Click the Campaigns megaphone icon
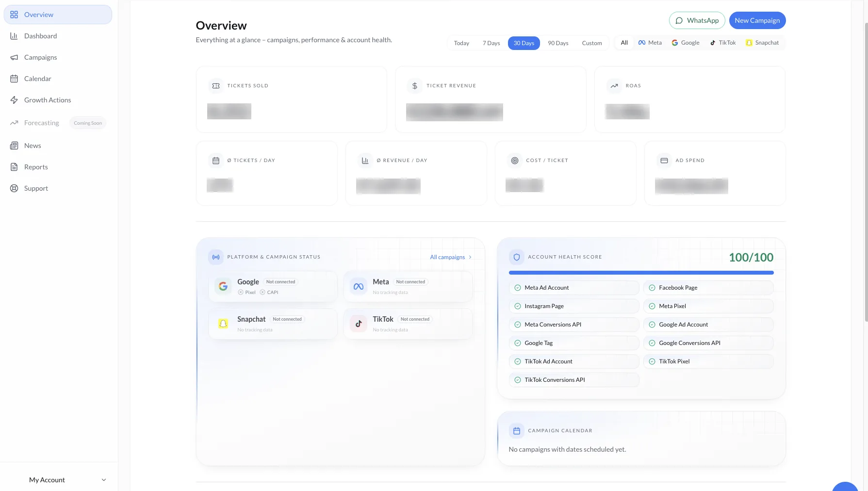868x491 pixels. [x=14, y=57]
